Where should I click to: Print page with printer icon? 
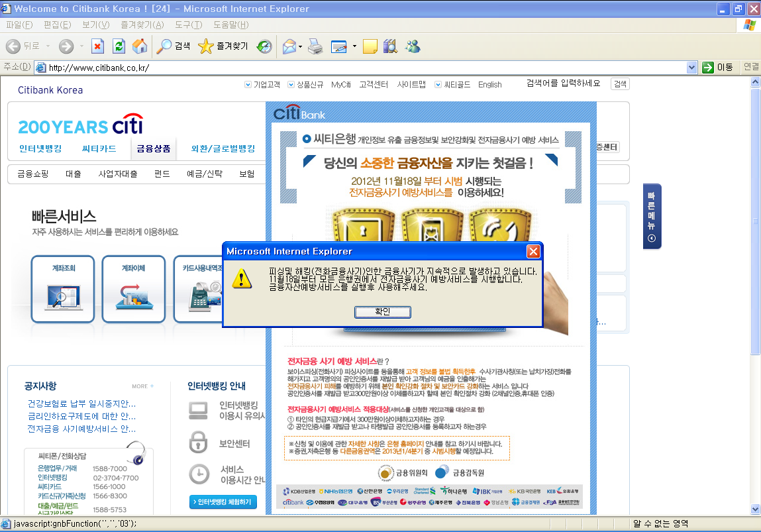coord(315,46)
